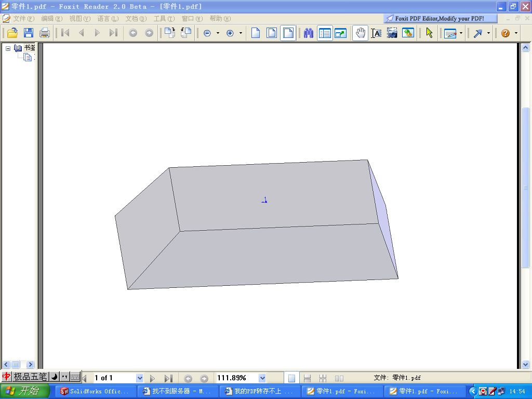Screen dimensions: 532x399
Task: Open the Zoom Out dropdown arrow
Action: pos(218,33)
